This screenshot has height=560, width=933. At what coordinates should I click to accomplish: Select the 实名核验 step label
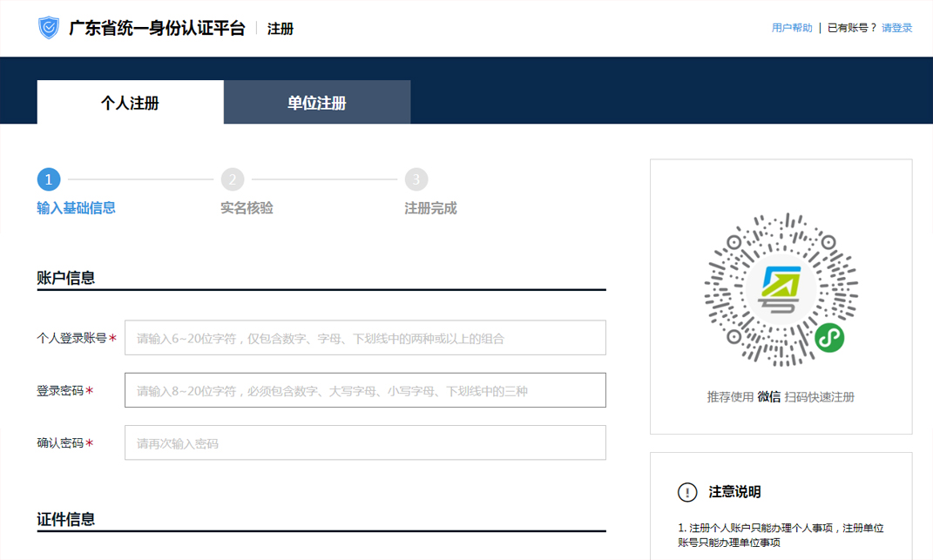pos(247,208)
